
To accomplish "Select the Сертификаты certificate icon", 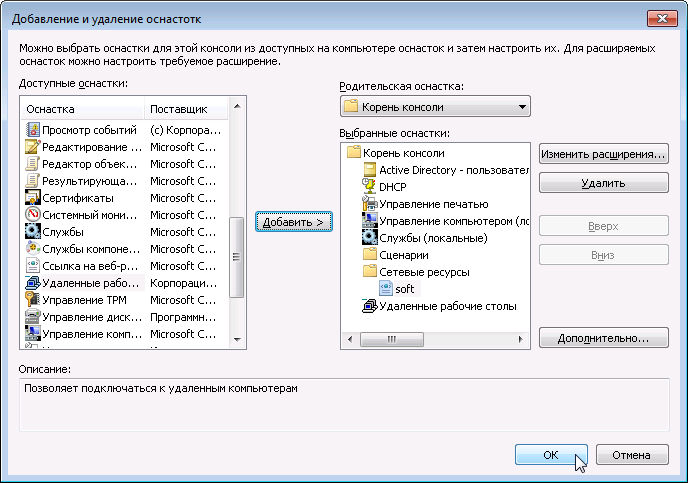I will click(32, 198).
